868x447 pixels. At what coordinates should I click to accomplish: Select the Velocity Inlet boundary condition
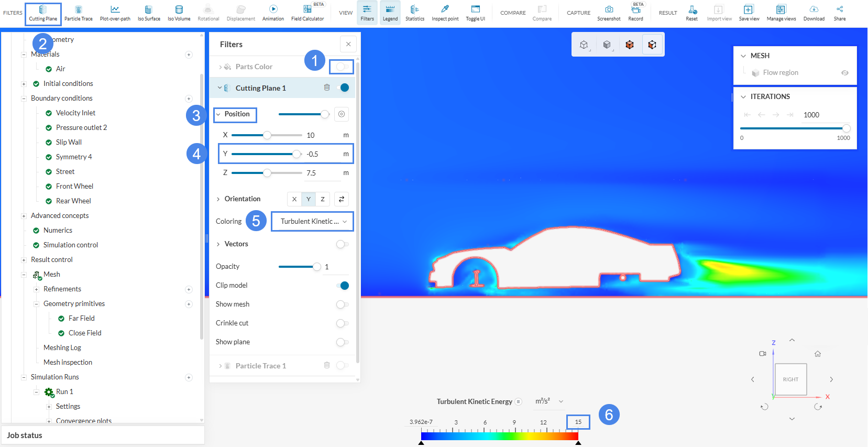[75, 113]
